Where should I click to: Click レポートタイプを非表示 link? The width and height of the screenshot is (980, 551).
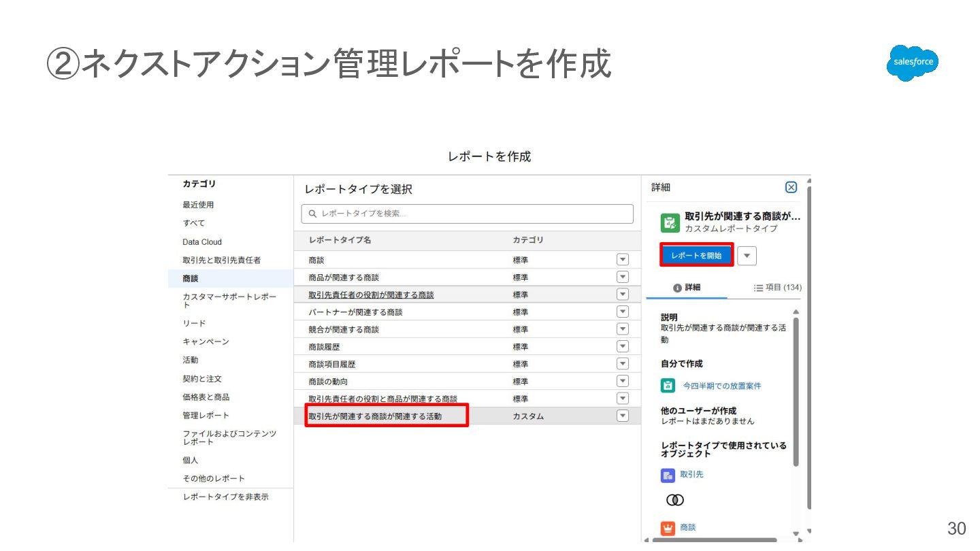coord(225,497)
